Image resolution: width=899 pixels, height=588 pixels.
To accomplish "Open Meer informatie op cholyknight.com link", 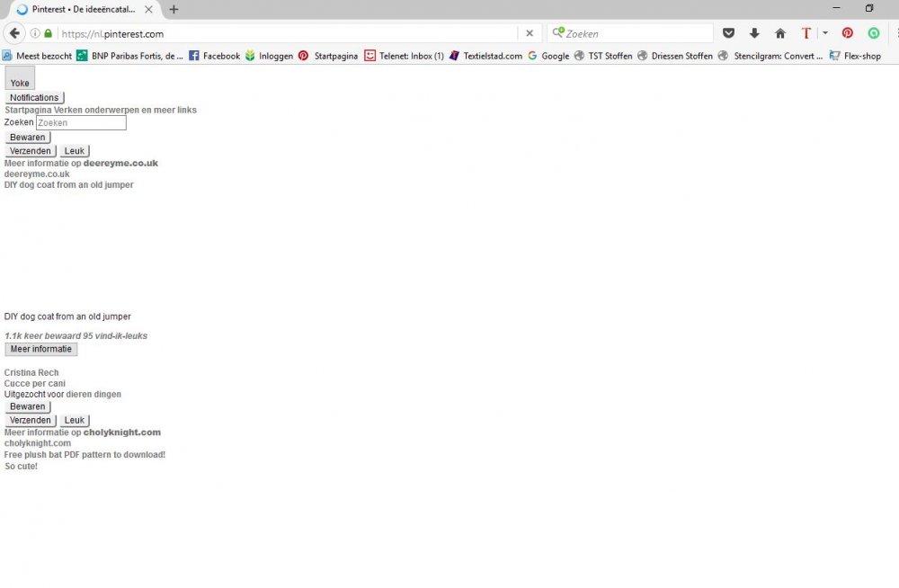I will tap(83, 432).
